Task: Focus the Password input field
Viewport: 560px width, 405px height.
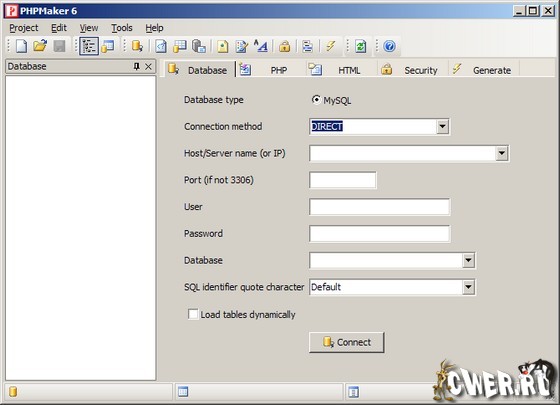Action: pos(379,234)
